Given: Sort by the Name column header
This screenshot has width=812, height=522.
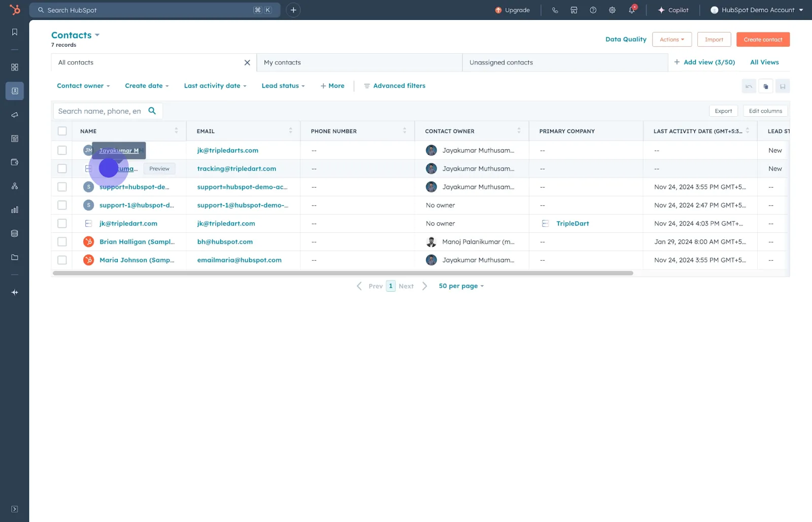Looking at the screenshot, I should [129, 131].
